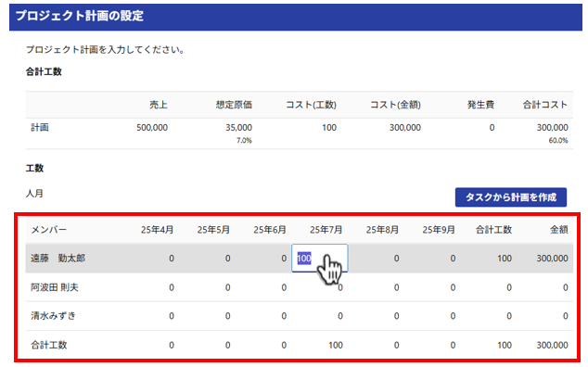Click 25年9月 cell for 遠藤 勤太郎

tap(453, 259)
